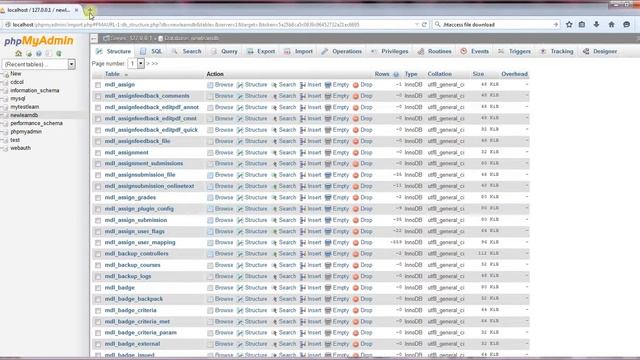Expand the performance_schema database node
The height and width of the screenshot is (360, 640).
tap(5, 123)
